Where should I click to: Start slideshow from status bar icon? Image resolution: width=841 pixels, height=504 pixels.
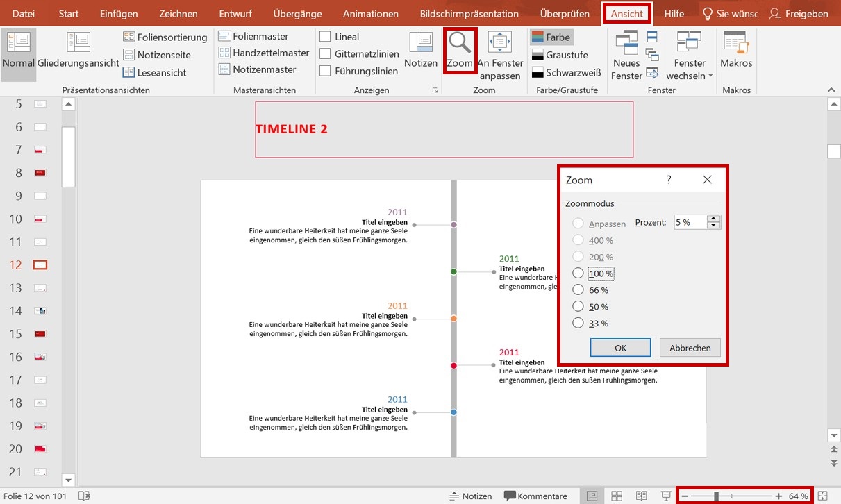point(666,496)
